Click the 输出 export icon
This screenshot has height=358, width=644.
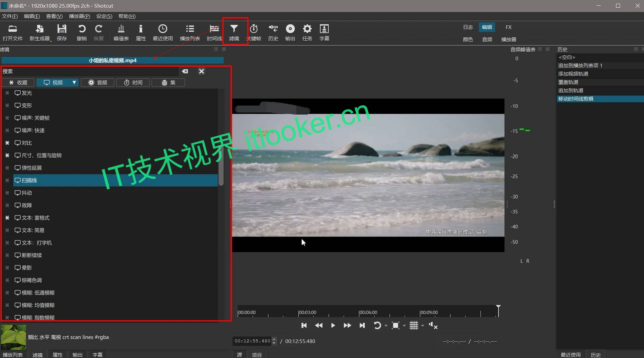290,33
